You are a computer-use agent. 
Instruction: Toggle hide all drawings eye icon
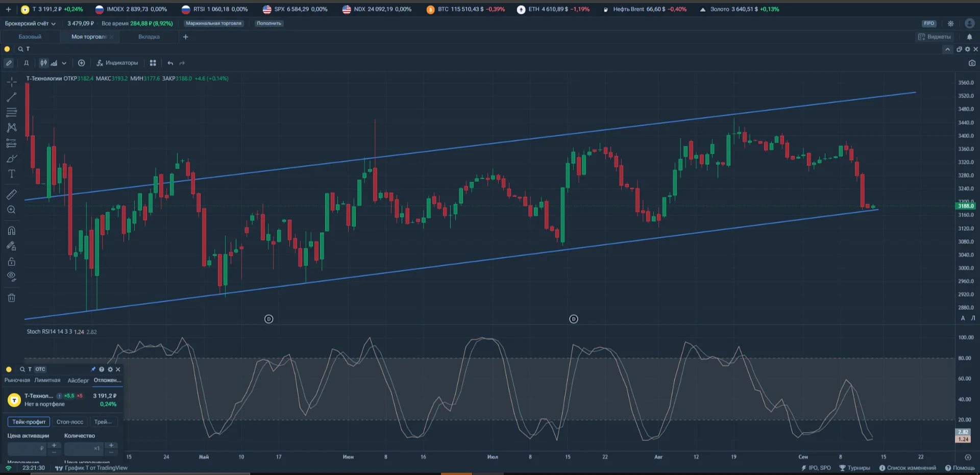click(x=11, y=277)
